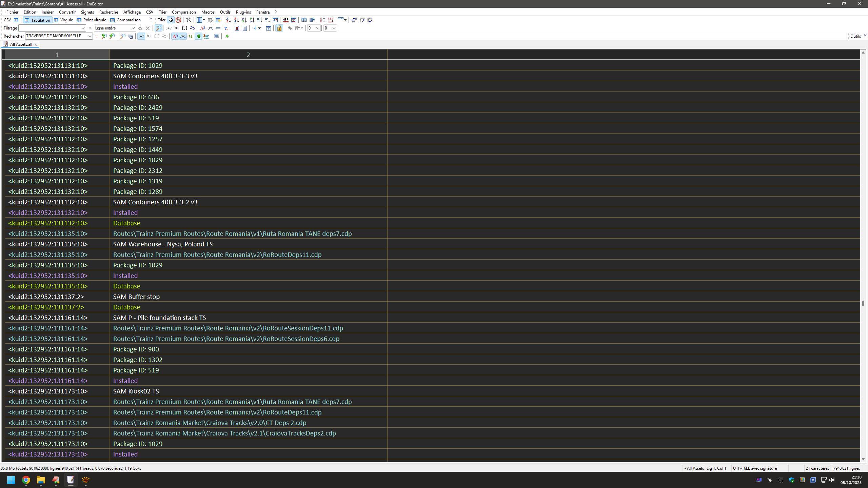Abort filter with the X icon

click(x=147, y=28)
